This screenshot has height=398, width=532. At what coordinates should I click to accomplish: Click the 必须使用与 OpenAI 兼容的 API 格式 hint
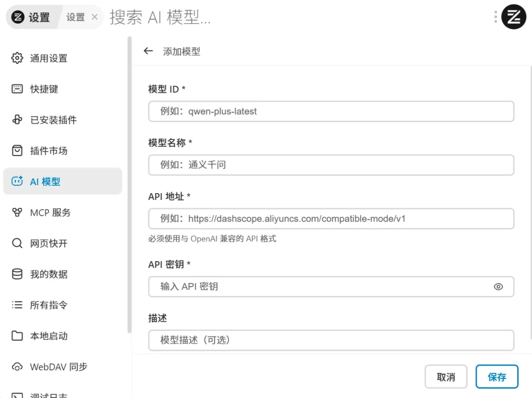[x=212, y=239]
